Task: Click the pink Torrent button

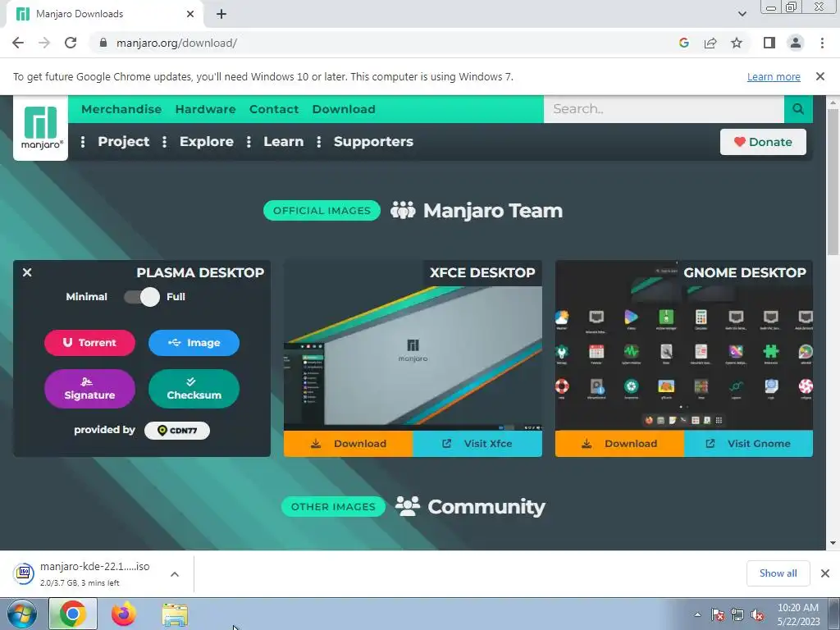Action: click(x=89, y=343)
